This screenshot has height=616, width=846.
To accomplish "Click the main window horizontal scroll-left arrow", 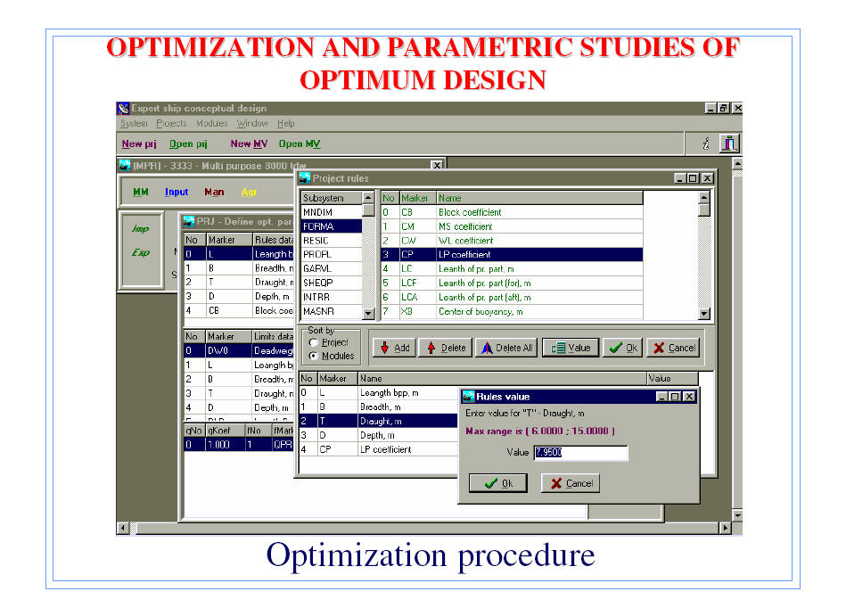I will pyautogui.click(x=123, y=528).
